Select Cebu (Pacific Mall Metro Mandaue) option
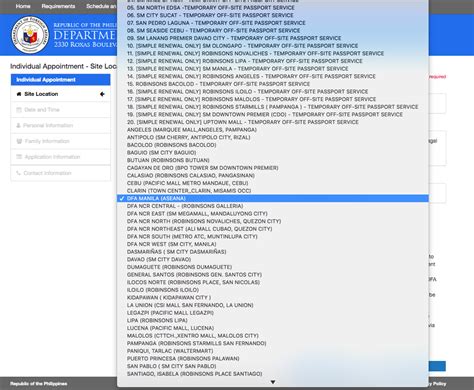The width and height of the screenshot is (474, 390). click(273, 183)
